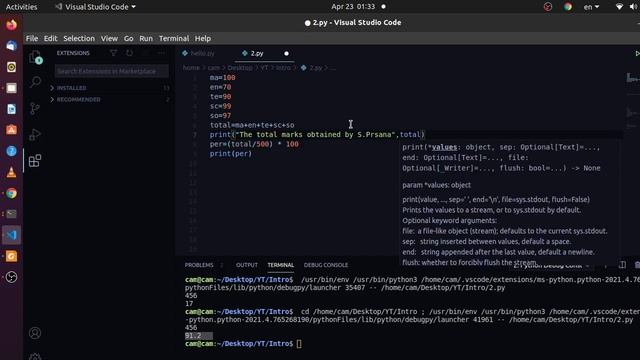The height and width of the screenshot is (360, 640).
Task: Open the orange G application in dock
Action: pyautogui.click(x=11, y=256)
